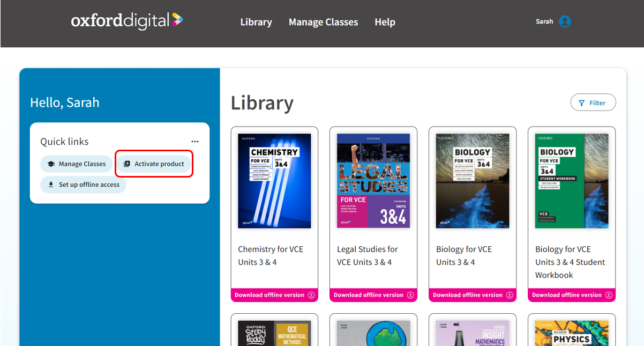Click the Oxford Digital logo
Viewport: 644px width, 346px height.
pos(126,21)
